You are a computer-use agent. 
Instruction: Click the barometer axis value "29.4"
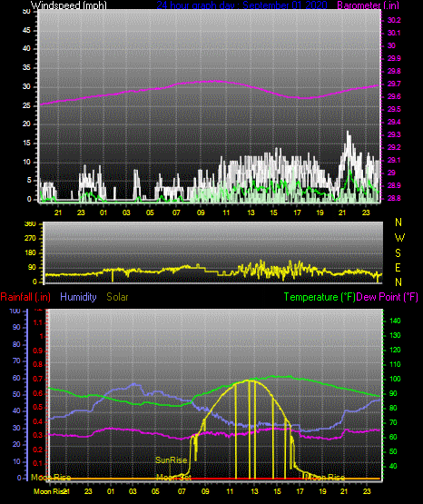pyautogui.click(x=394, y=122)
